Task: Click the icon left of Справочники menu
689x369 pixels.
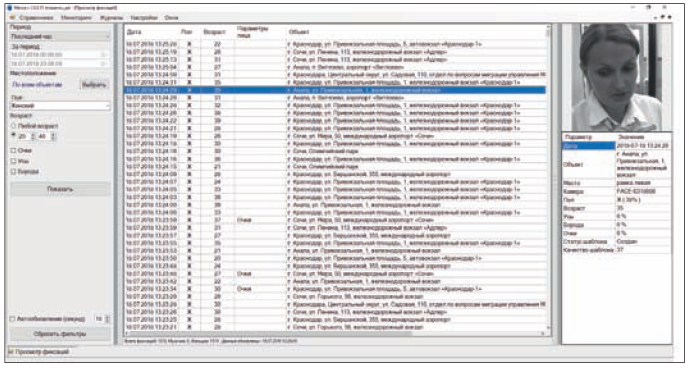Action: (x=13, y=18)
